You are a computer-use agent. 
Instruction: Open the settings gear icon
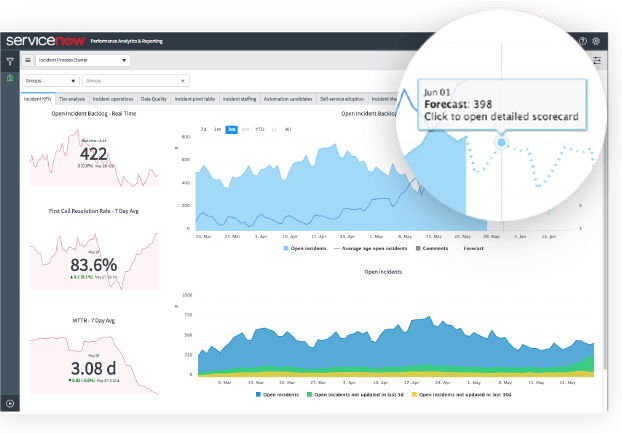[597, 41]
